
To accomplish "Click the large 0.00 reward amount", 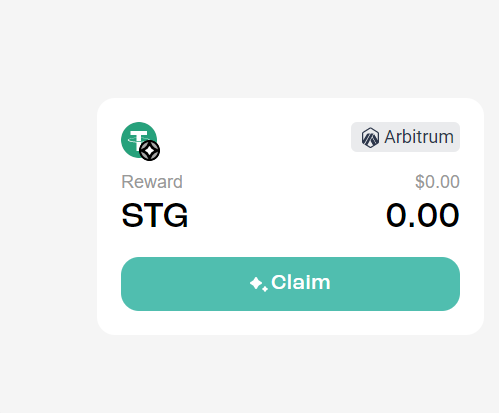I will (x=423, y=216).
